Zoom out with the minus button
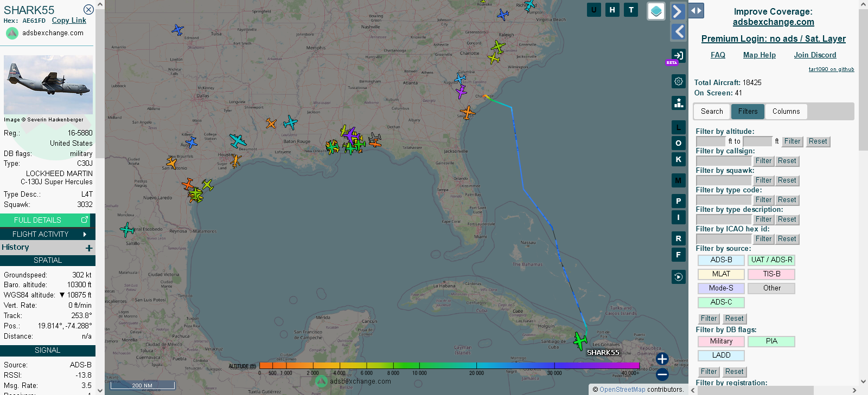The image size is (868, 395). click(x=662, y=374)
